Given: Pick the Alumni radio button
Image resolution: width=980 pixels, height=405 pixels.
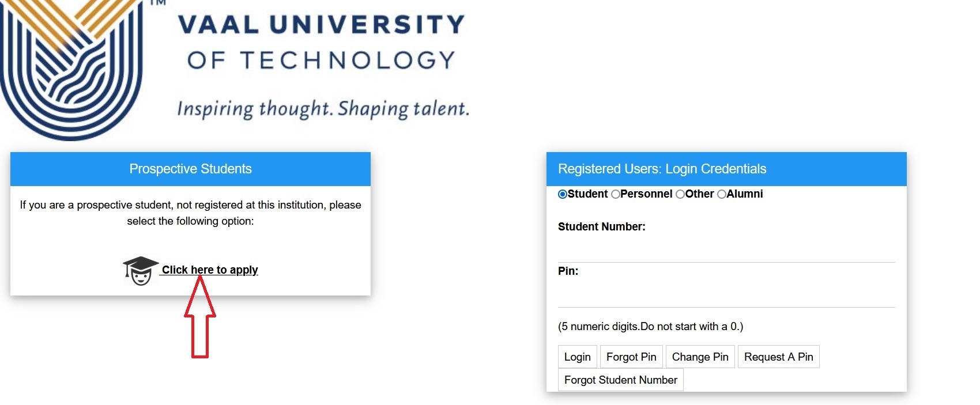Looking at the screenshot, I should pos(722,194).
